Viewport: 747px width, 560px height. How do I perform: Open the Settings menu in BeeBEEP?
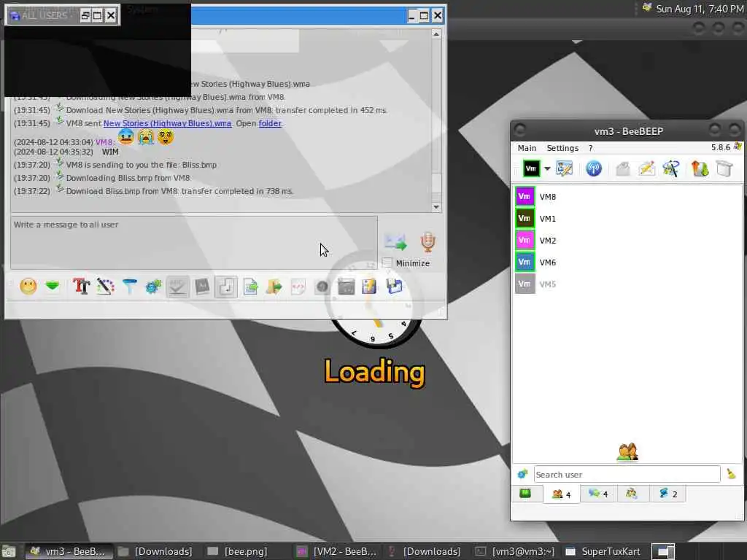[x=562, y=148]
